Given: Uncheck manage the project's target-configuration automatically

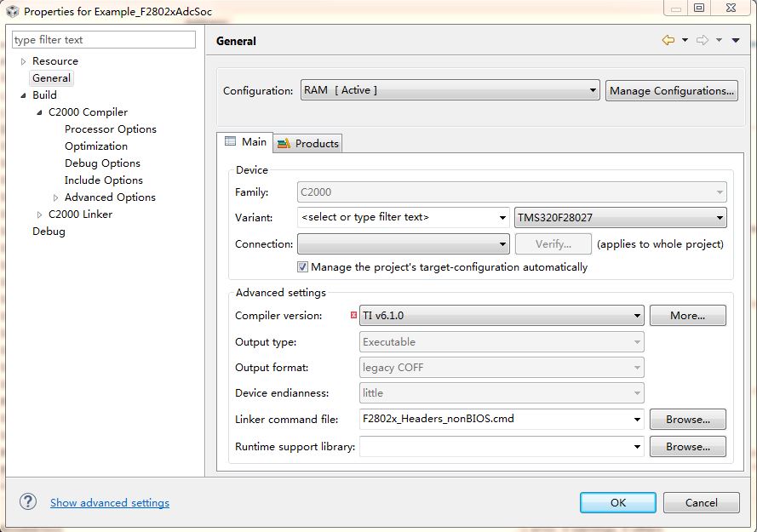Looking at the screenshot, I should [302, 266].
